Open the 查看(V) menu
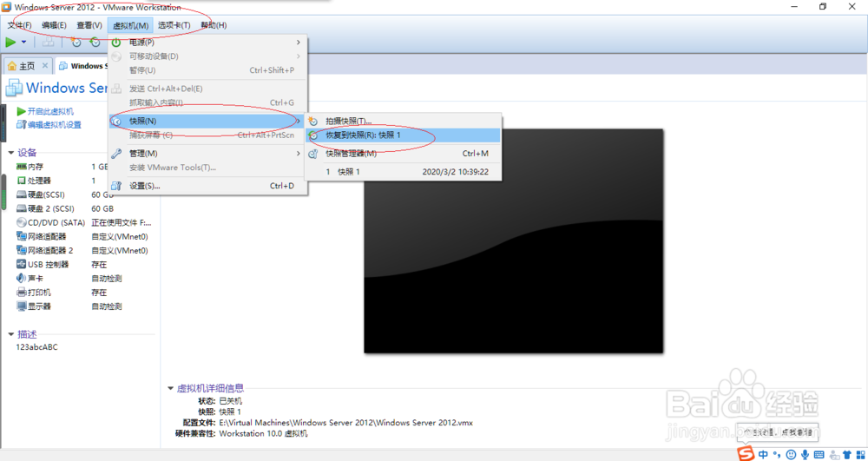Viewport: 868px width, 461px height. (89, 25)
